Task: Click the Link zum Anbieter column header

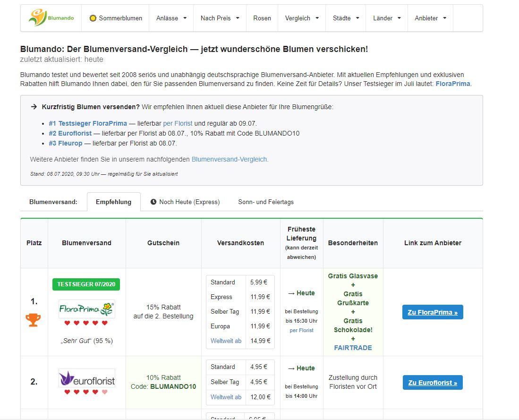Action: 433,243
